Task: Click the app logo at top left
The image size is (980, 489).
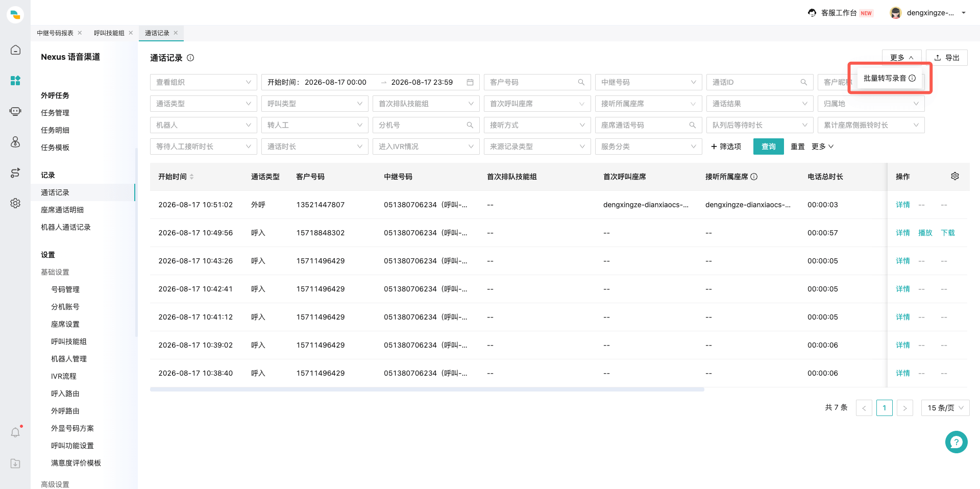Action: click(x=15, y=15)
